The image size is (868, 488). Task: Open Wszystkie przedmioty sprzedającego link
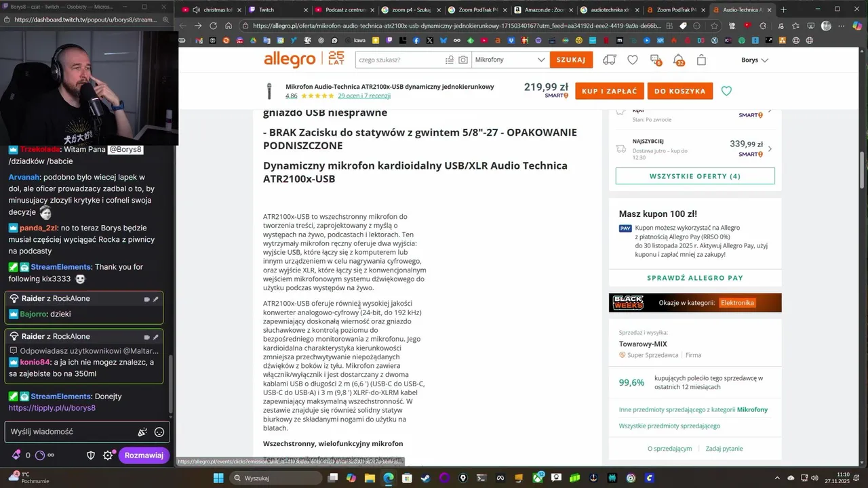[x=669, y=426]
